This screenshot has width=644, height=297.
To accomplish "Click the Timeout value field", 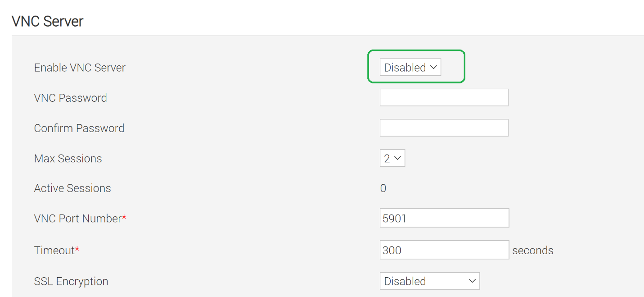I will [x=444, y=250].
